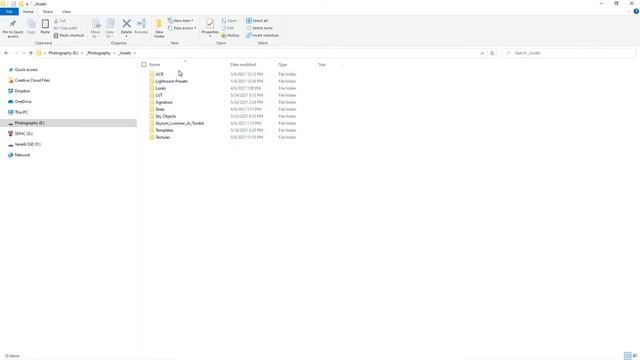Click the Rename icon
This screenshot has height=360, width=640.
tap(141, 27)
